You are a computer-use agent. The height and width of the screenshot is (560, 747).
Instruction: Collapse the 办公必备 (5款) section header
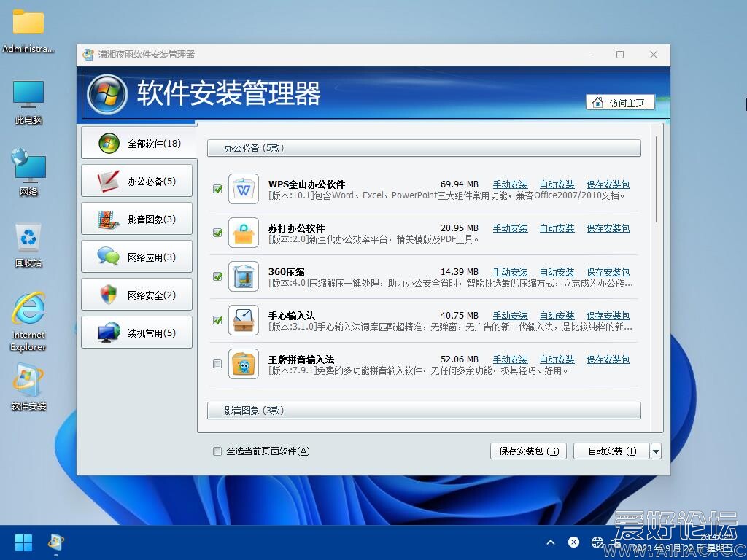coord(424,148)
